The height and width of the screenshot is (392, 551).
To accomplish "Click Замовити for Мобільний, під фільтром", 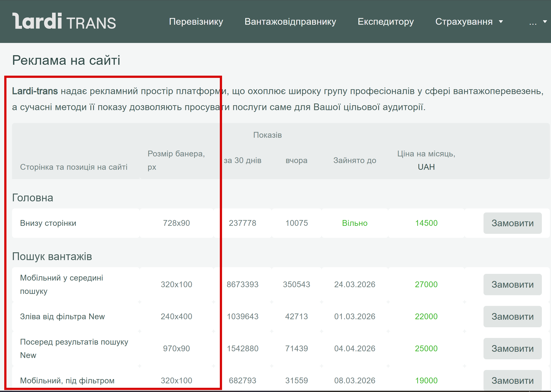I will coord(512,380).
